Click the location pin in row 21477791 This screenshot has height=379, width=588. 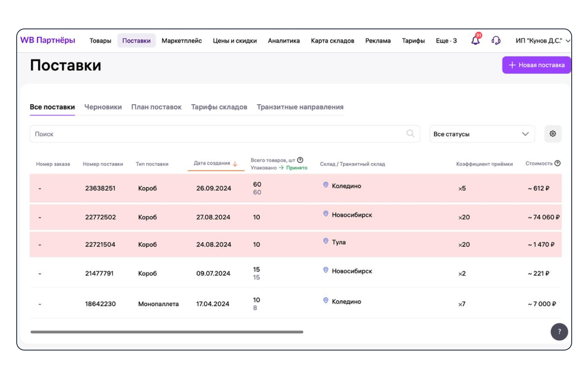[326, 270]
